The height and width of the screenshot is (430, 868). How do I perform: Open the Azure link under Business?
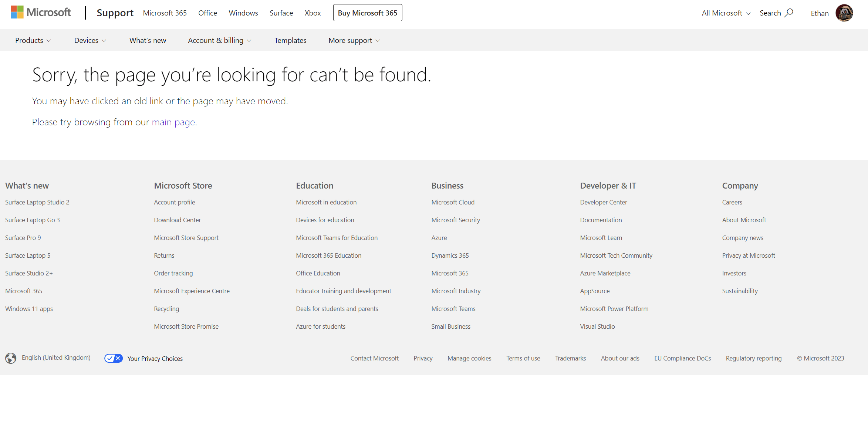click(x=439, y=238)
